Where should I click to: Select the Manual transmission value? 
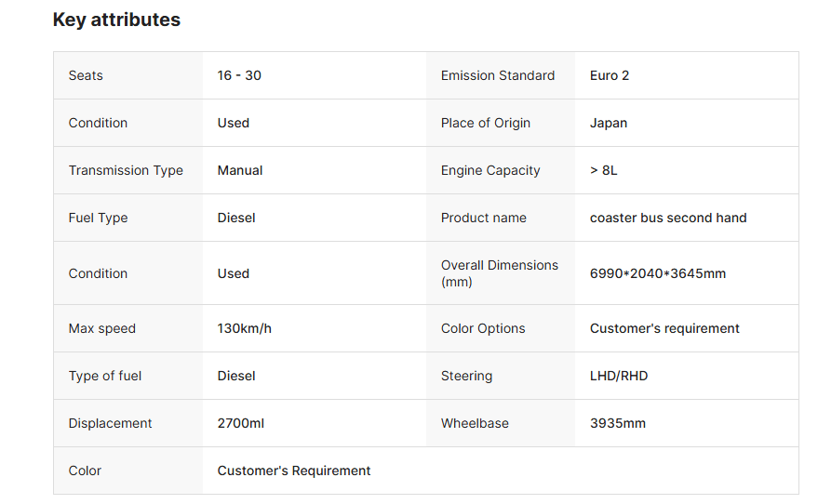[240, 170]
